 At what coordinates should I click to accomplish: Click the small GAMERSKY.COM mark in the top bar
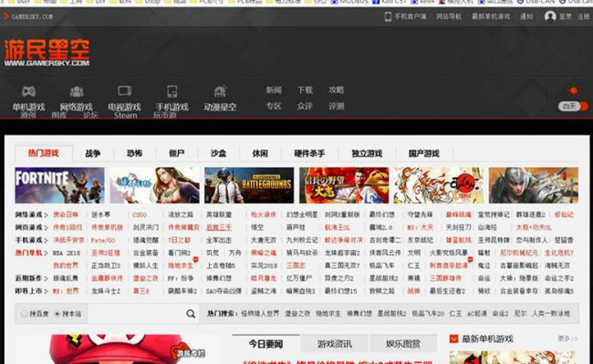28,16
